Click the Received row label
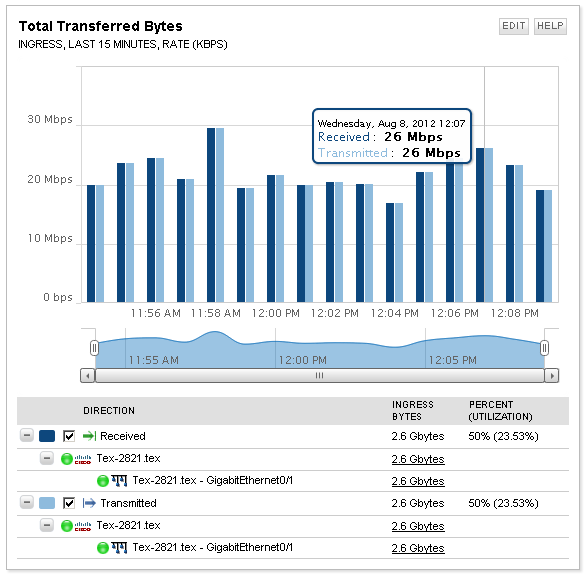This screenshot has width=588, height=584. coord(123,436)
